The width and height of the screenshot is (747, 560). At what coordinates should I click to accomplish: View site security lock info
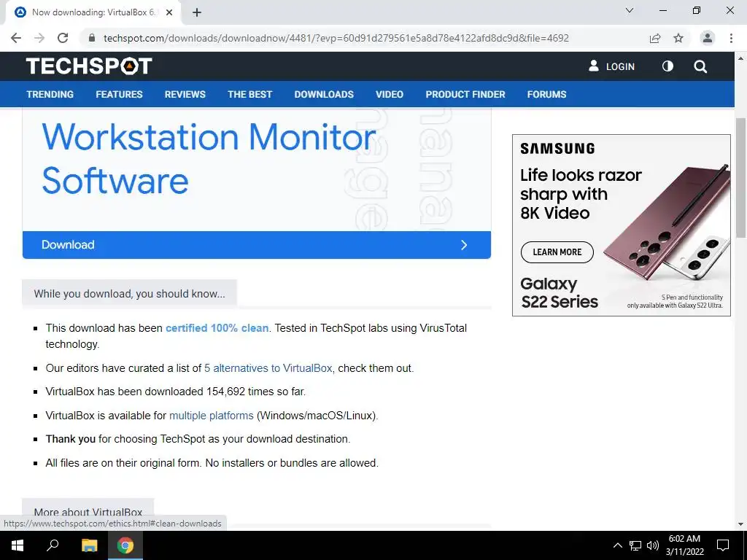[92, 38]
